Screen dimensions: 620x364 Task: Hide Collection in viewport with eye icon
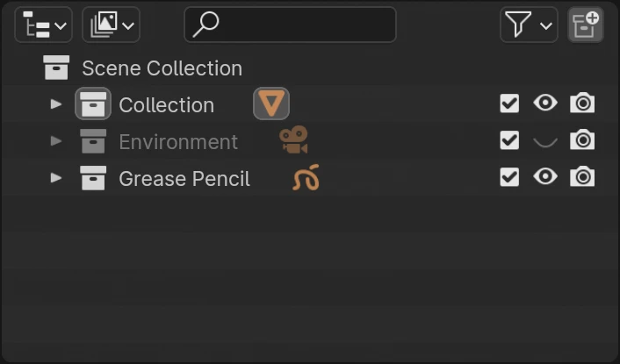pos(545,103)
